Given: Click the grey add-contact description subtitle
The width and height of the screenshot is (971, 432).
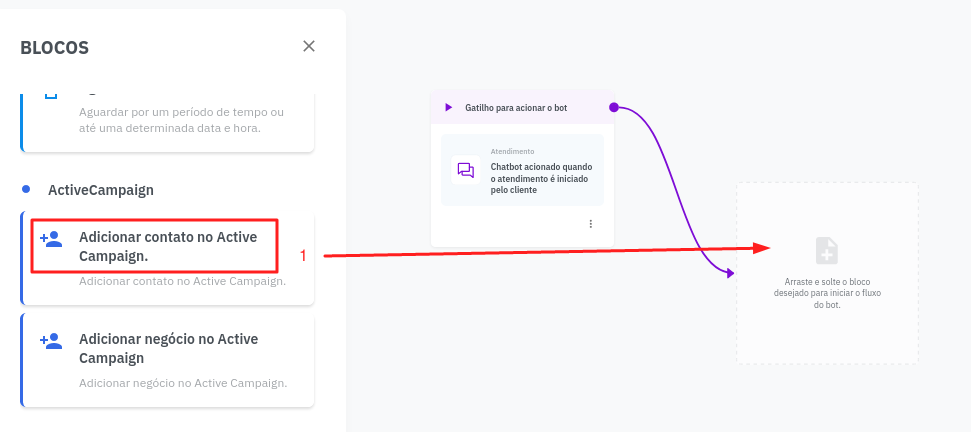Looking at the screenshot, I should [183, 281].
